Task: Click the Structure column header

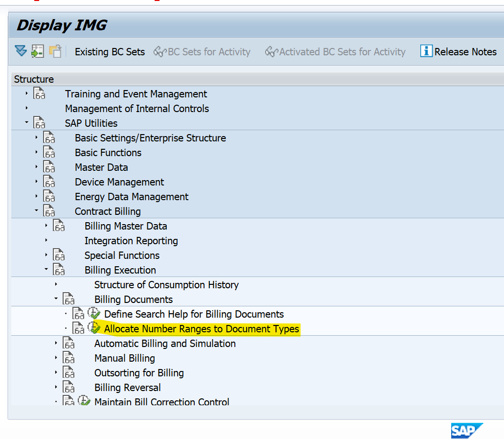Action: point(34,79)
